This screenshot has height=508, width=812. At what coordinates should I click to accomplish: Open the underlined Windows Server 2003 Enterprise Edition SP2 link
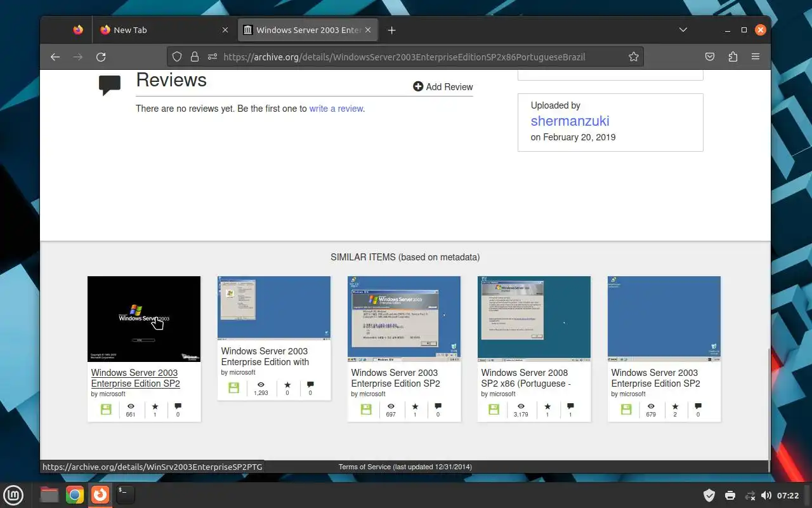pyautogui.click(x=135, y=378)
